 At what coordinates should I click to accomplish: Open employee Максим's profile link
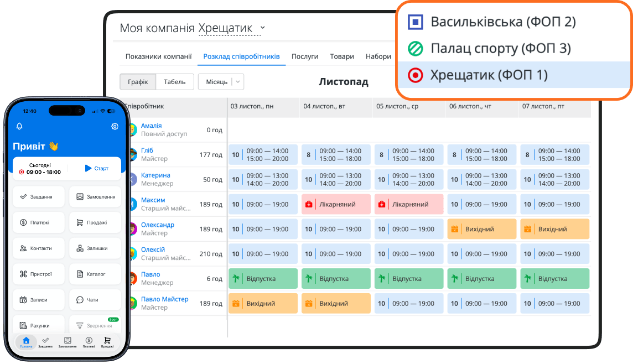pyautogui.click(x=153, y=200)
